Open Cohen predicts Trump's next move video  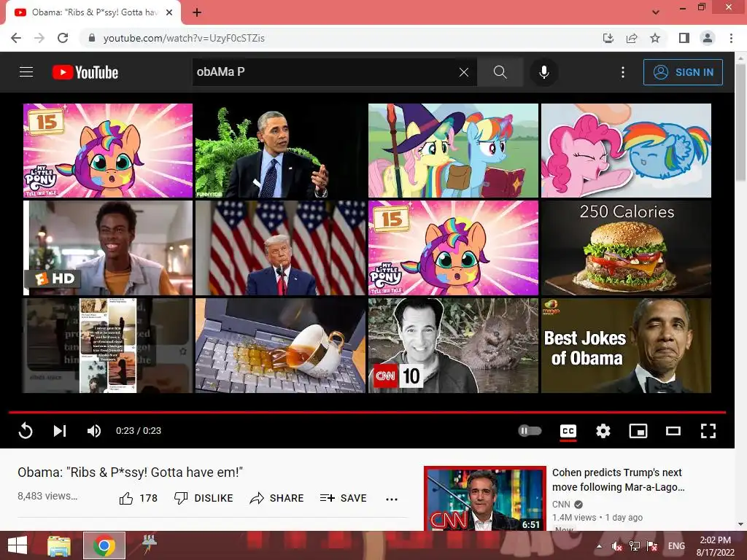[618, 480]
